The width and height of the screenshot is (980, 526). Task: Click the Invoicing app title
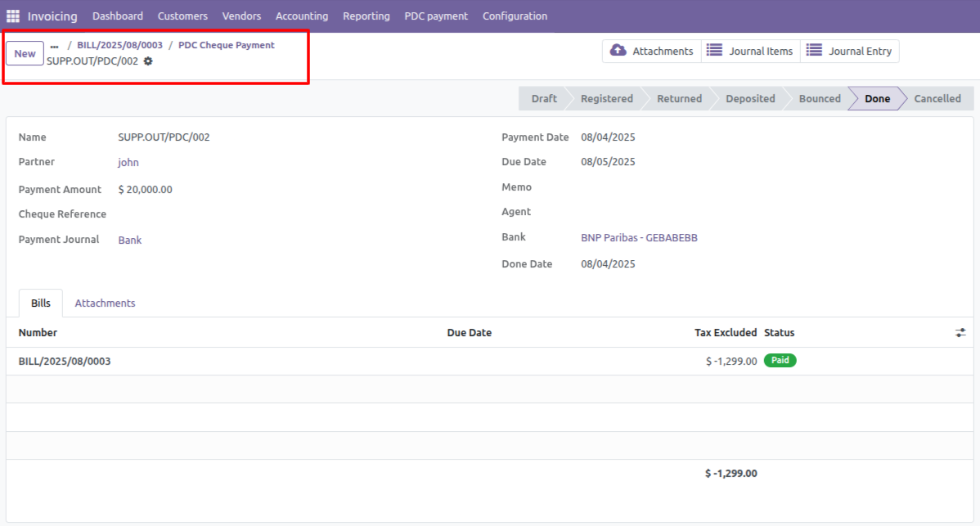pos(52,16)
